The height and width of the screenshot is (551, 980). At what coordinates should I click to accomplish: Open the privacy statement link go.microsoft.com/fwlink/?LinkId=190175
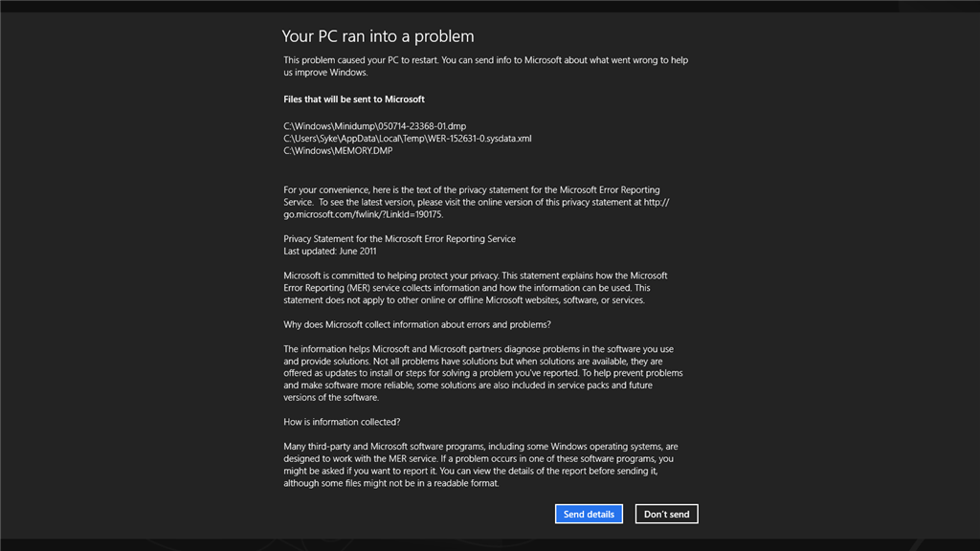(x=364, y=212)
